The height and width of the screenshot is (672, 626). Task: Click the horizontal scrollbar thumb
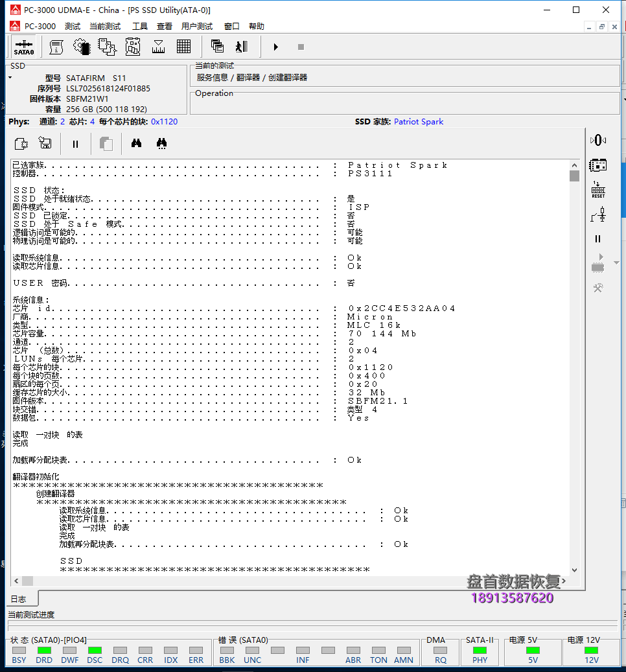[27, 581]
